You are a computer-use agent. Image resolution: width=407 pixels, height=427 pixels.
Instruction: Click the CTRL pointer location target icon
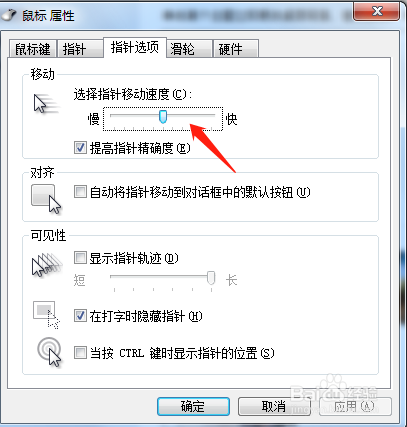[x=49, y=352]
